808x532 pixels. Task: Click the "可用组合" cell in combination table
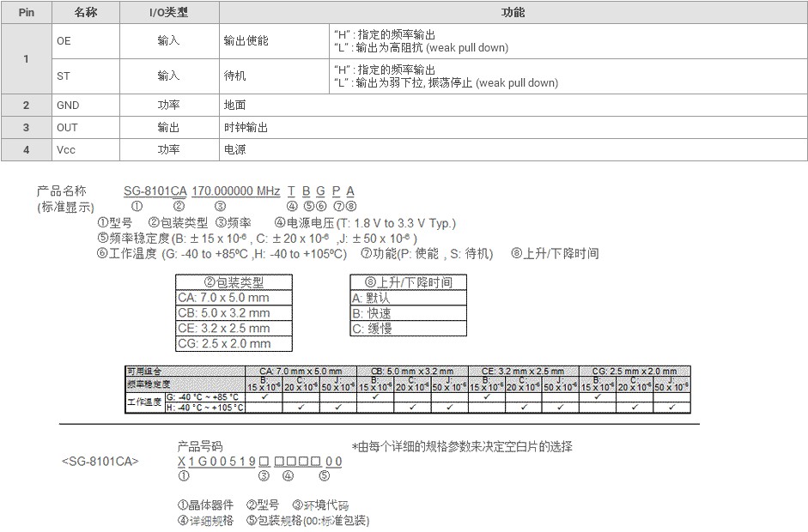pos(185,371)
